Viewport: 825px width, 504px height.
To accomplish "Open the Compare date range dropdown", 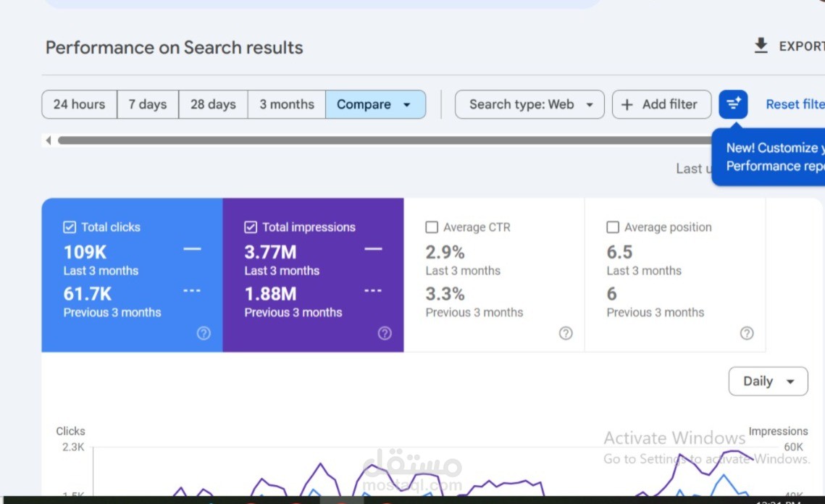I will point(376,104).
